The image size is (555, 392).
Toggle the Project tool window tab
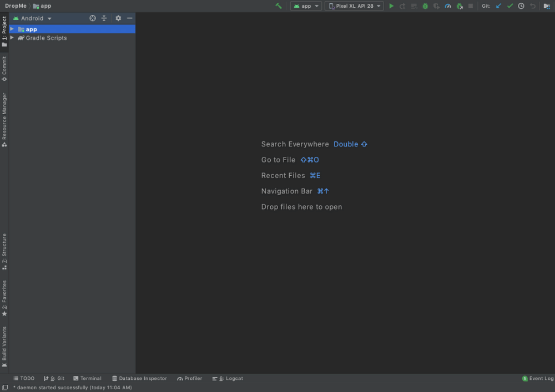[4, 32]
